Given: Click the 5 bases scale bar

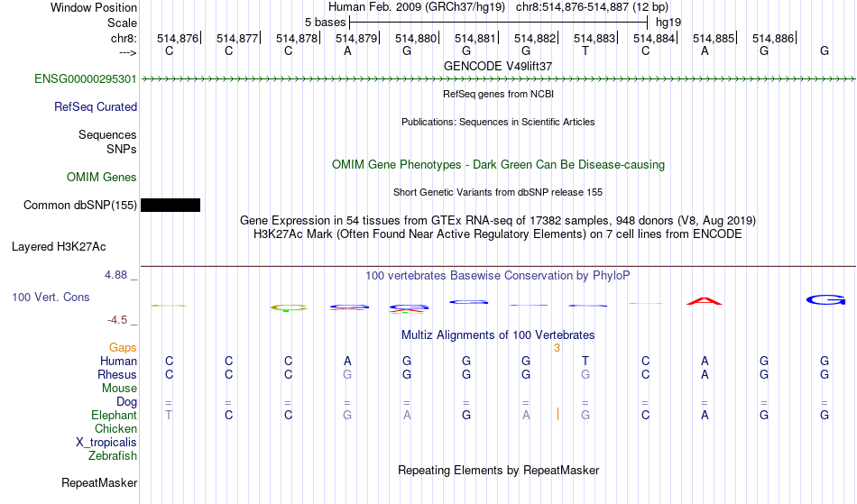Looking at the screenshot, I should click(499, 23).
